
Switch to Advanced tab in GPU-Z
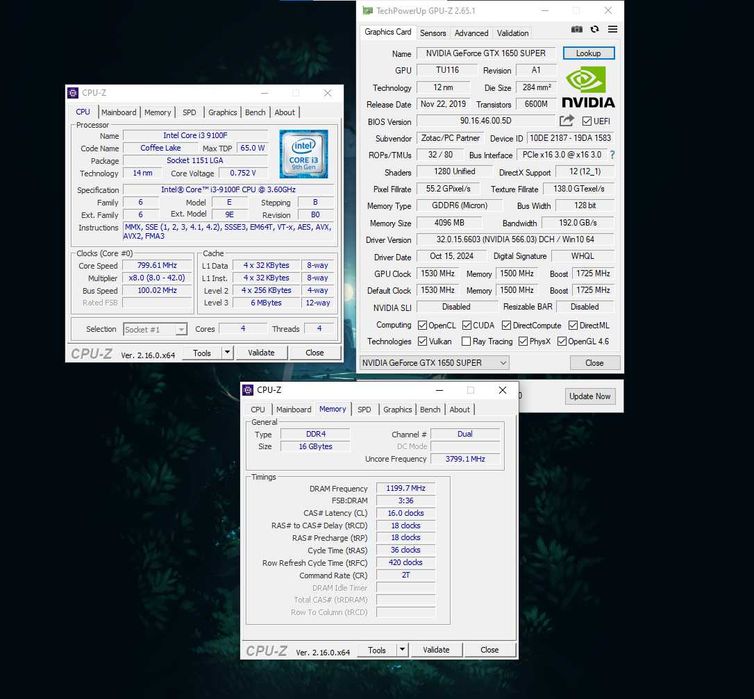(x=471, y=33)
